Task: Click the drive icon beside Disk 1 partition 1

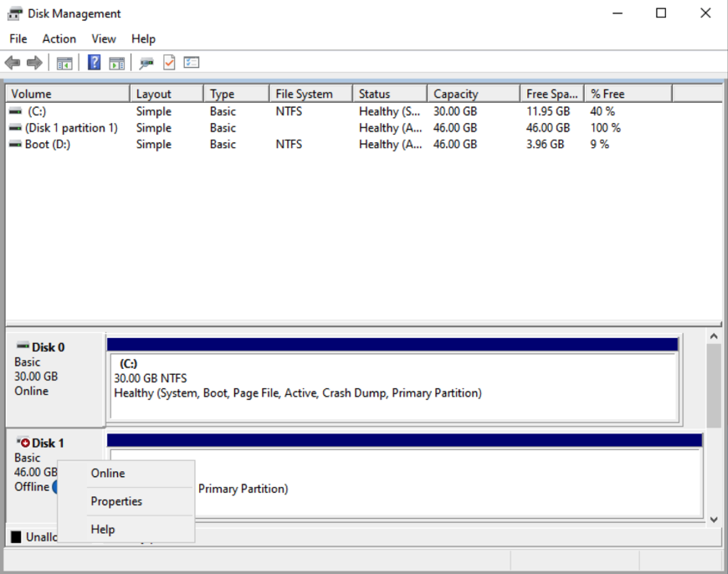Action: (x=15, y=128)
